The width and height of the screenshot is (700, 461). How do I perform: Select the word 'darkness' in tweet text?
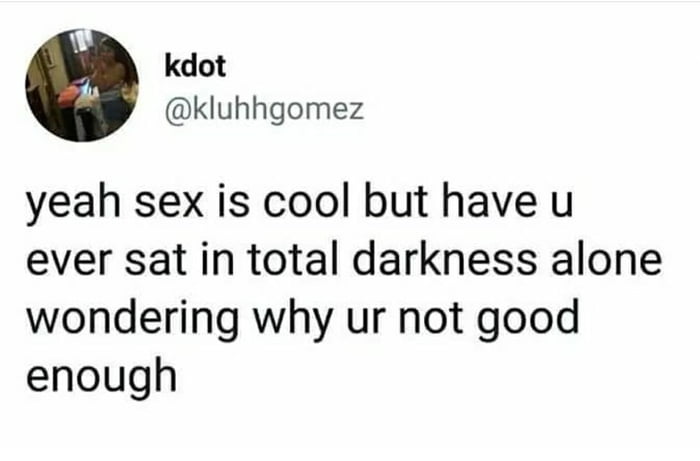pyautogui.click(x=445, y=260)
